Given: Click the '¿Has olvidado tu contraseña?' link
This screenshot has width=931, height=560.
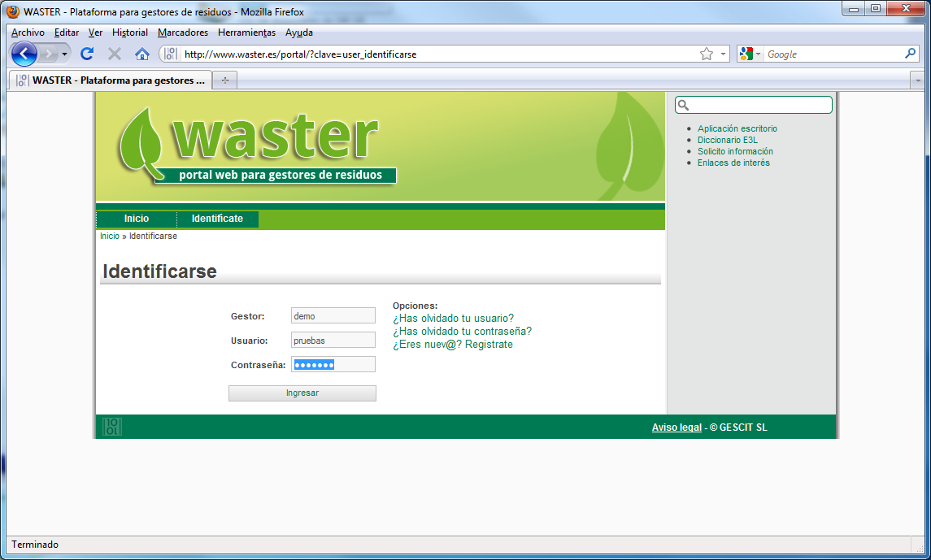Looking at the screenshot, I should (462, 332).
